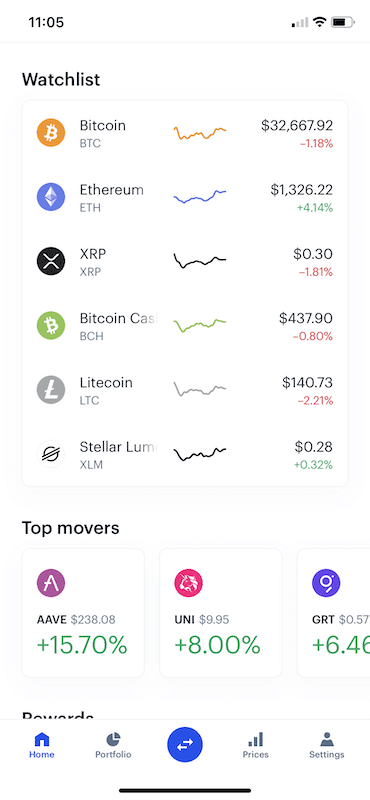Tap XLM price change +0.32%
This screenshot has height=800, width=370.
click(313, 465)
